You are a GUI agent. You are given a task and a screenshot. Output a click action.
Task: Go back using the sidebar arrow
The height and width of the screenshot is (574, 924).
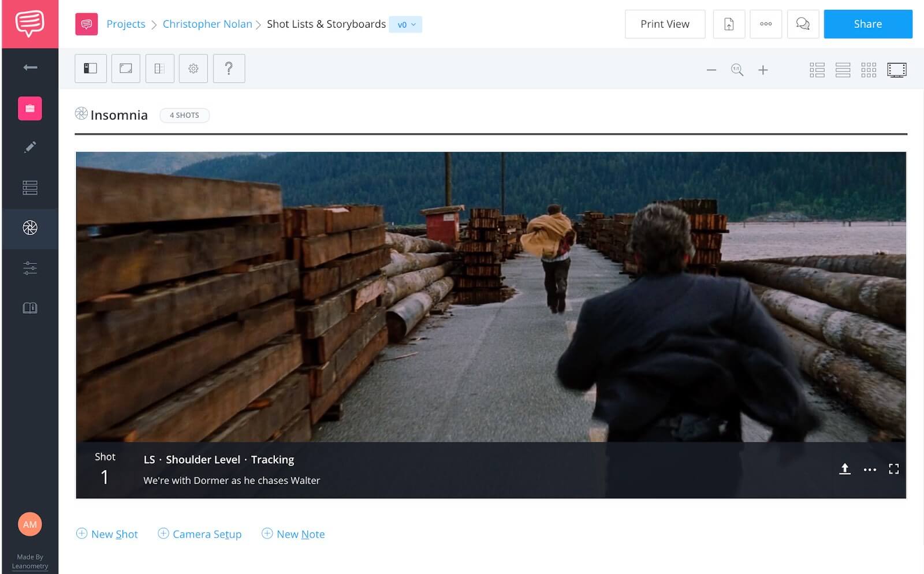tap(30, 68)
